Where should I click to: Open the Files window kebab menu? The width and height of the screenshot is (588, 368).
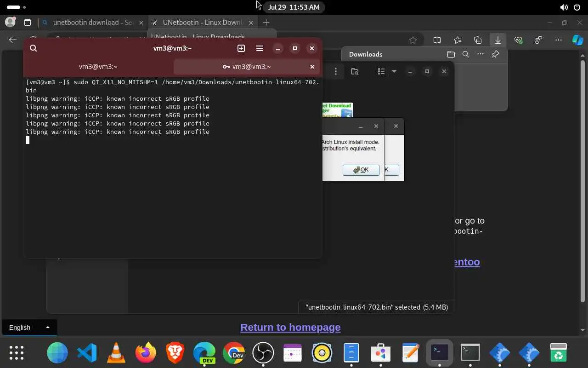point(336,71)
